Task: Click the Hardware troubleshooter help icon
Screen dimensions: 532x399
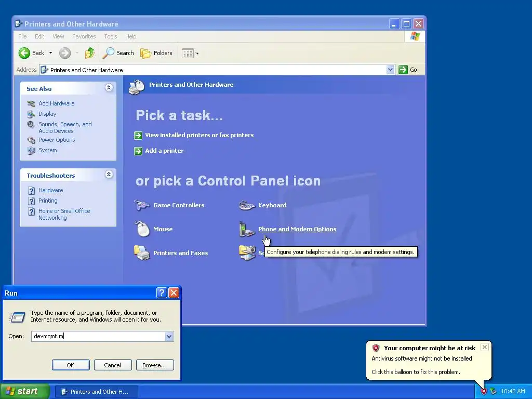Action: pos(31,190)
